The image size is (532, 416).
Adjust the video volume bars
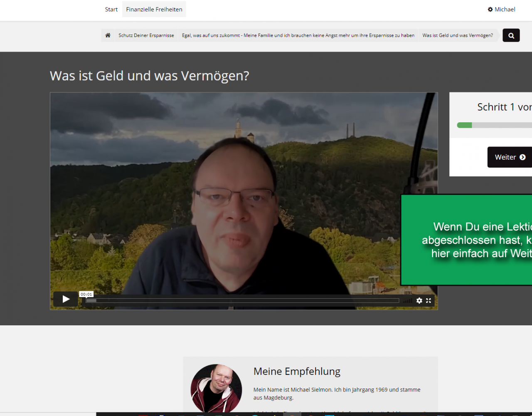pyautogui.click(x=408, y=300)
